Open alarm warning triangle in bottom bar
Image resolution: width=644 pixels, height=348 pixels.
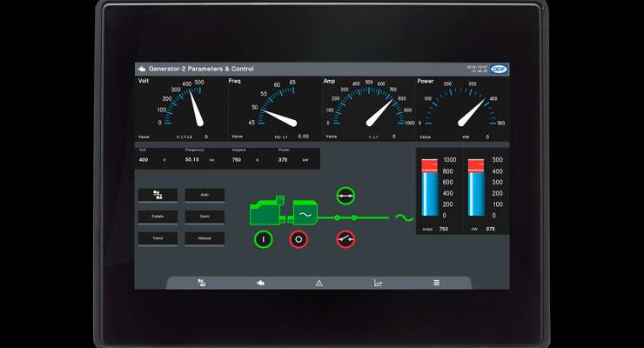[319, 283]
